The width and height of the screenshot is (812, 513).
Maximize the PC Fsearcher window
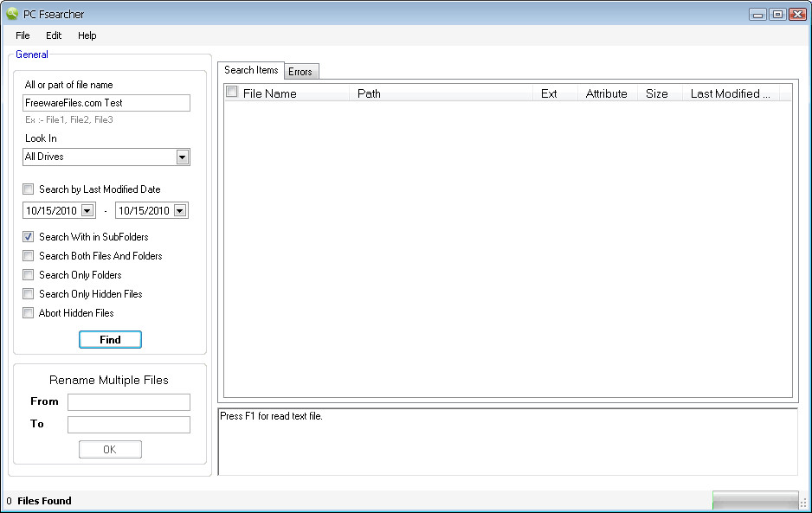tap(777, 15)
